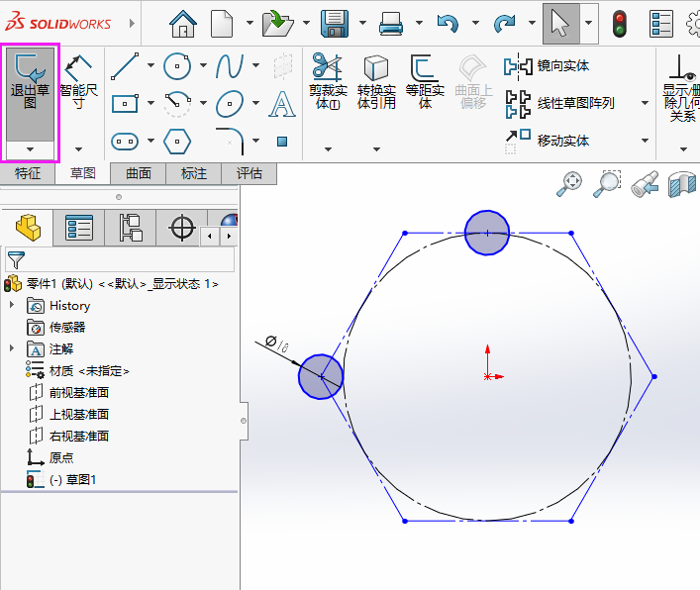Select the Straight Slot tool
700x590 pixels.
pos(125,142)
